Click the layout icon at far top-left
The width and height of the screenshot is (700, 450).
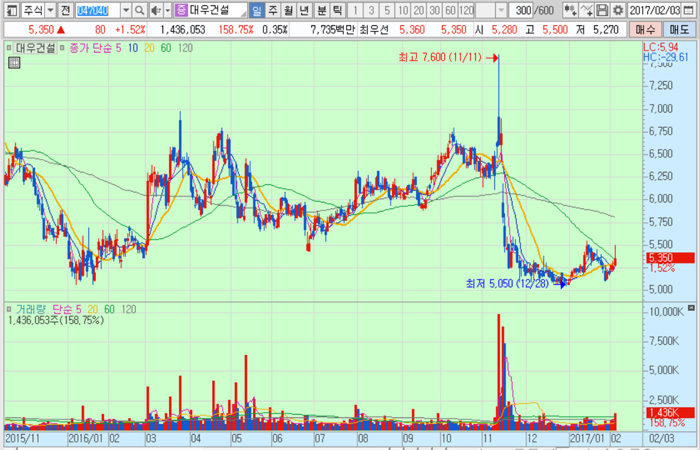(9, 10)
